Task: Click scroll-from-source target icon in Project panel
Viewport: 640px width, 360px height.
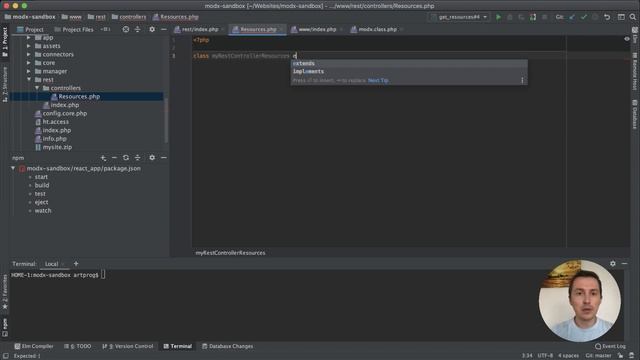Action: point(126,29)
